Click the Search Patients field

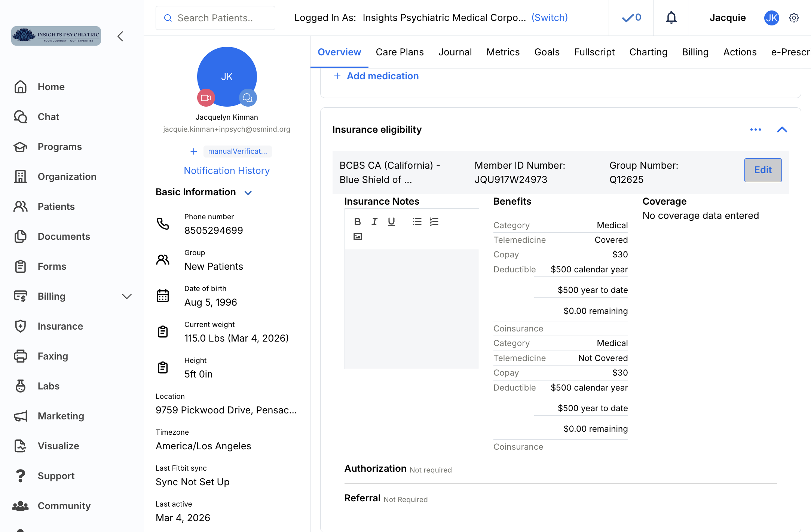pyautogui.click(x=215, y=18)
